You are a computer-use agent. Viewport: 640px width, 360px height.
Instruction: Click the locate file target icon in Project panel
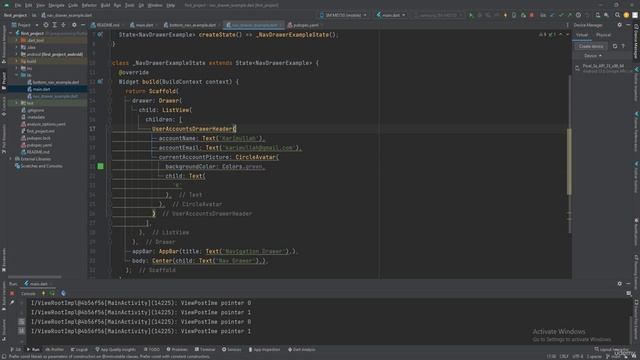(46, 25)
